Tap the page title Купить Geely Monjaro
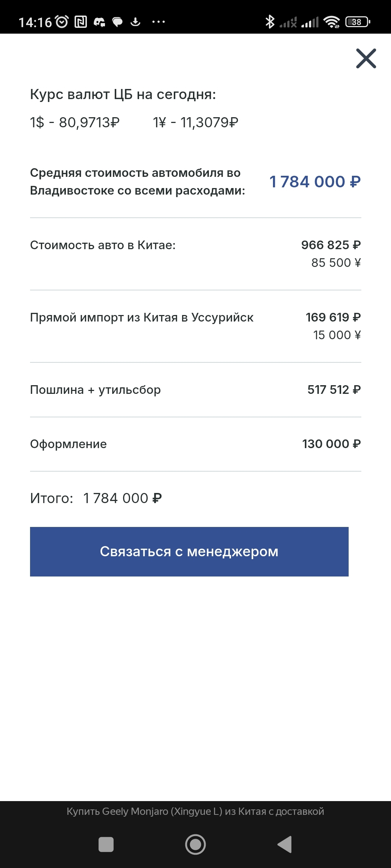 pyautogui.click(x=195, y=811)
